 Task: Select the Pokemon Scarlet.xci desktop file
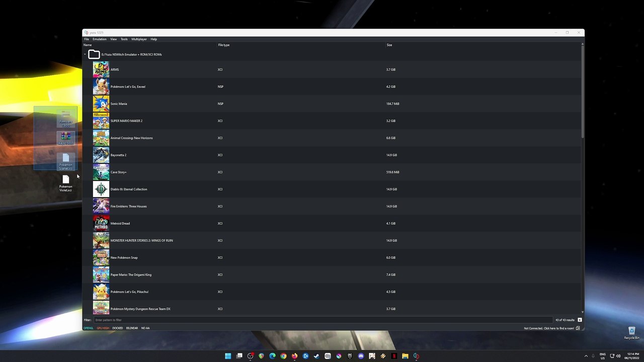65,162
